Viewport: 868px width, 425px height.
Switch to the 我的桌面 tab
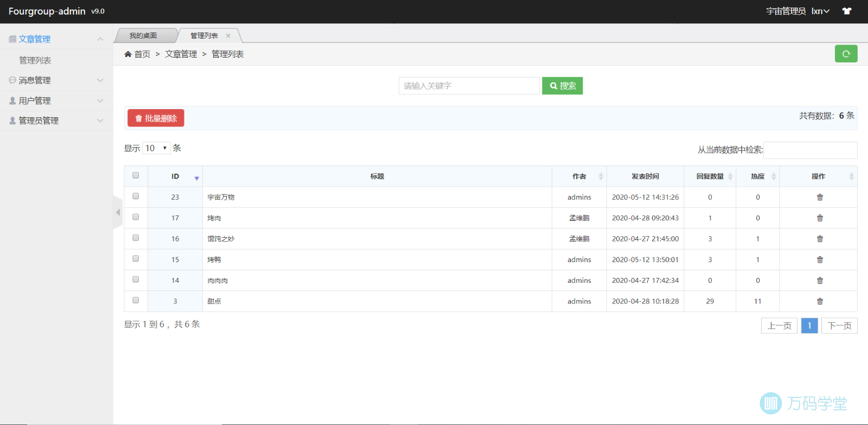coord(143,36)
